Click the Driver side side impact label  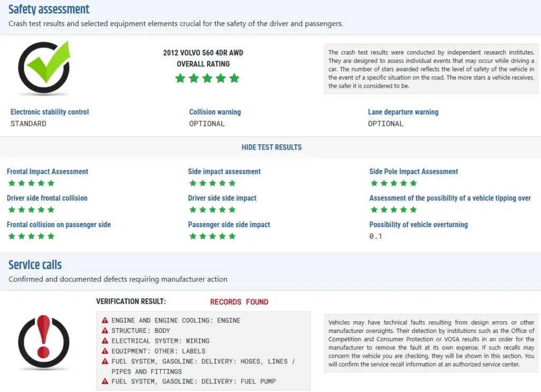point(222,198)
